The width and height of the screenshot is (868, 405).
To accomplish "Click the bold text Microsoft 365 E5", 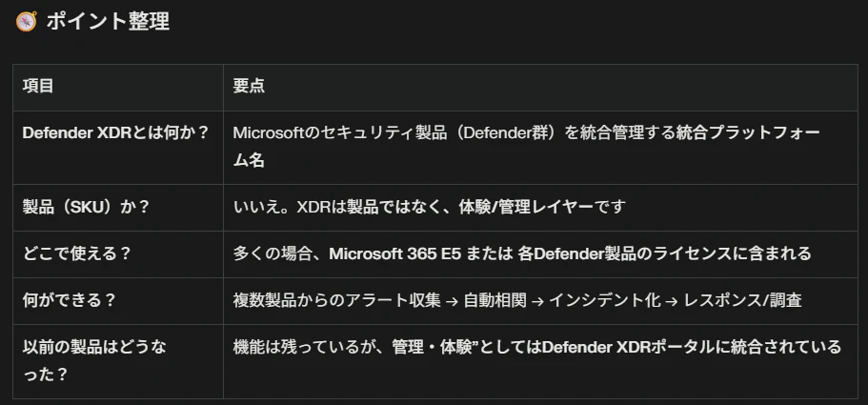I will (395, 253).
